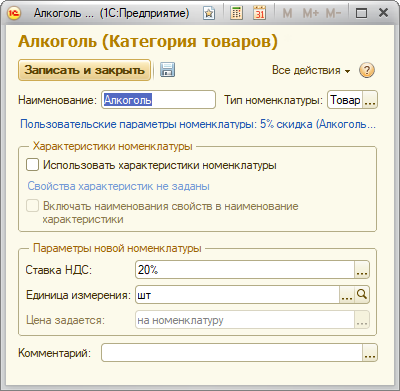Viewport: 400px width, 391px height.
Task: Click the M+ memory add button
Action: tap(310, 13)
